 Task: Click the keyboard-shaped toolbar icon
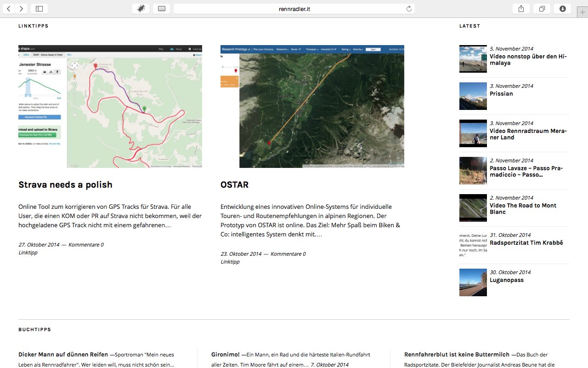click(x=161, y=9)
